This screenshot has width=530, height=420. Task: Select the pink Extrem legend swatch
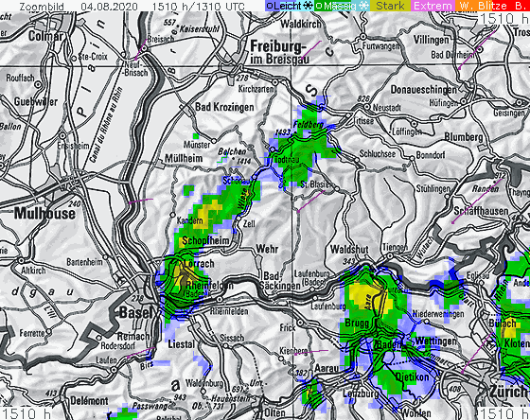[x=433, y=6]
